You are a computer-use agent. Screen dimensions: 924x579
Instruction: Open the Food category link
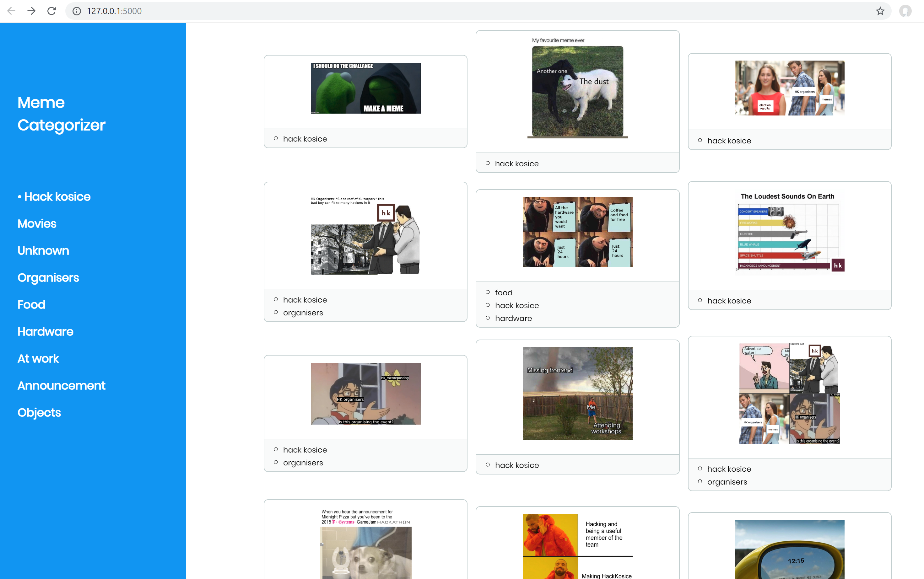pyautogui.click(x=31, y=305)
